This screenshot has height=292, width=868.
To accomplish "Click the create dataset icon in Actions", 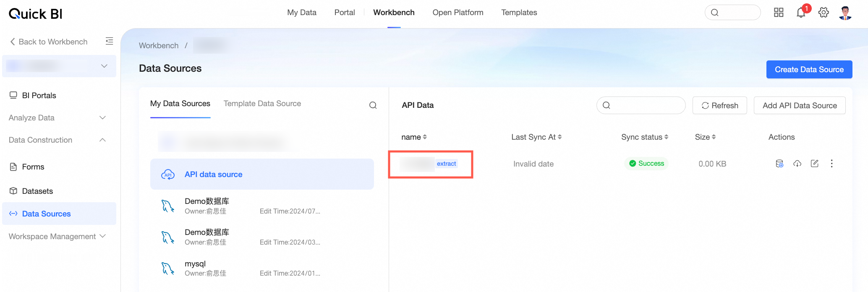I will 779,164.
